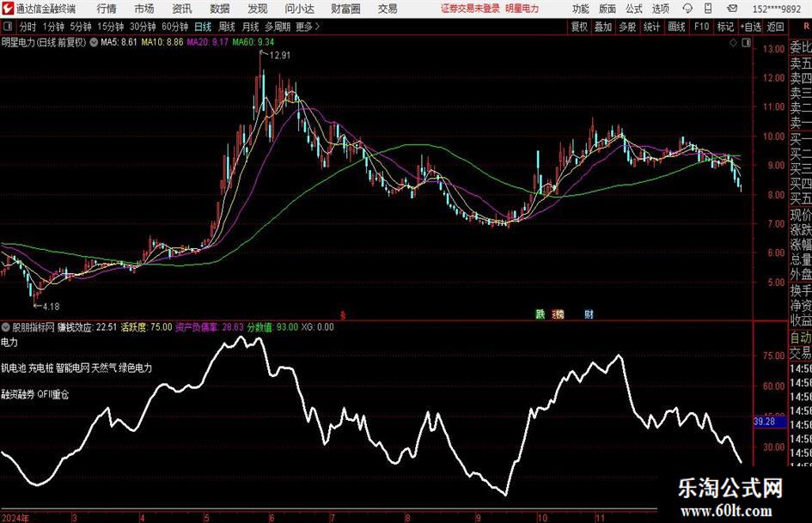
Task: Click the 赚钱效应: 22.51 value
Action: 87,326
